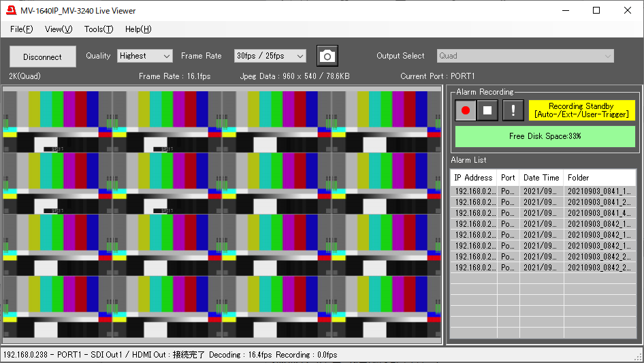Sort Alarm List by Date Time column header
Image resolution: width=644 pixels, height=363 pixels.
click(541, 178)
